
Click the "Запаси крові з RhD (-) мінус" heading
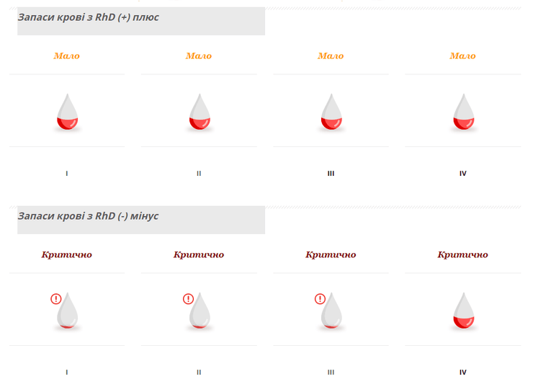click(89, 216)
